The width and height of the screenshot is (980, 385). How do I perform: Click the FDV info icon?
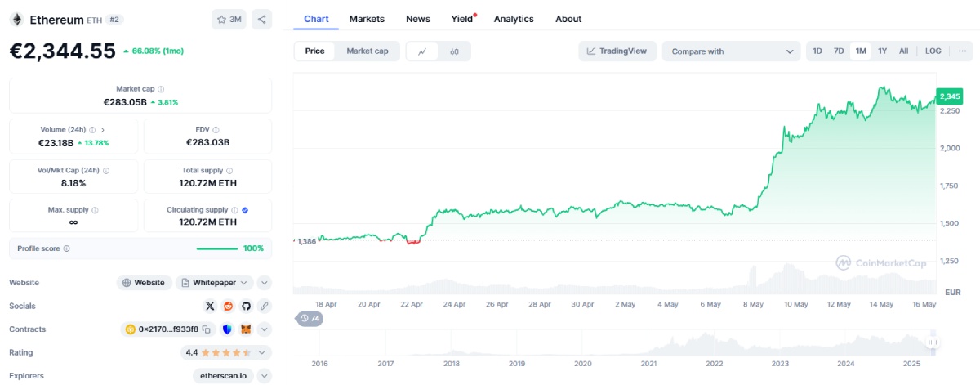click(216, 129)
